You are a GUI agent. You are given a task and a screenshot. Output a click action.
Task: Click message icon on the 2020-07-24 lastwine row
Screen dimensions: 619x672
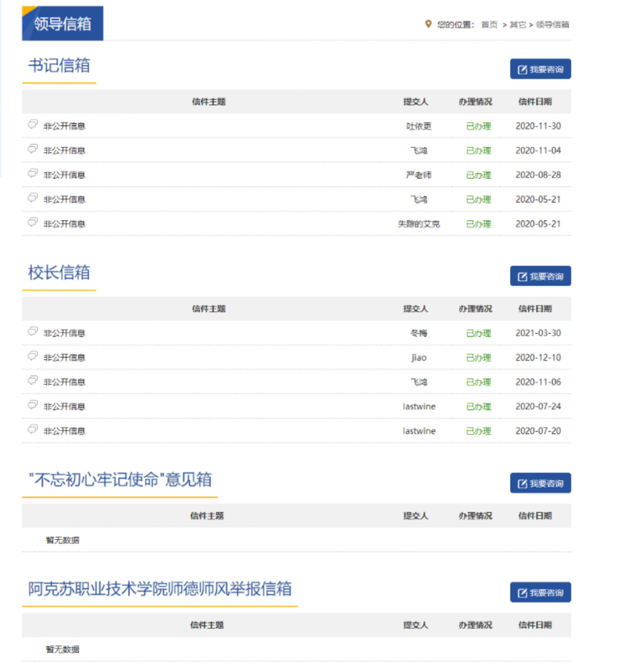coord(33,405)
